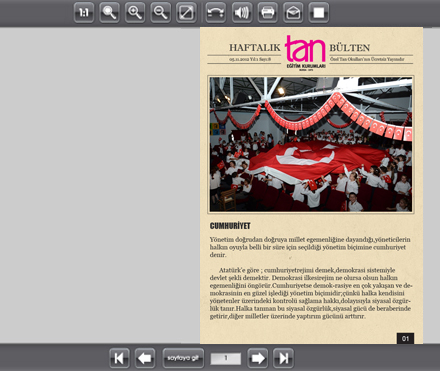The width and height of the screenshot is (440, 371).
Task: Click the 1:1 actual size button
Action: [x=84, y=13]
